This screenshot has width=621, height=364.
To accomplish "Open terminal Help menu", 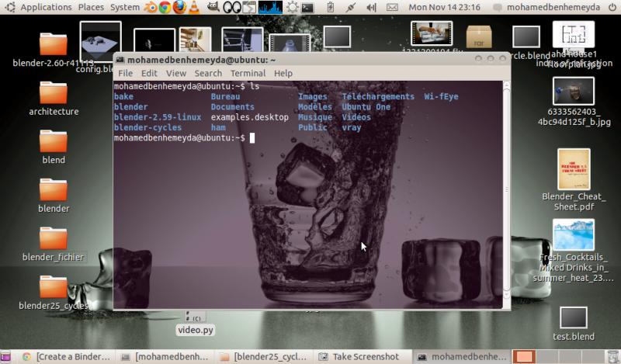I will tap(283, 73).
